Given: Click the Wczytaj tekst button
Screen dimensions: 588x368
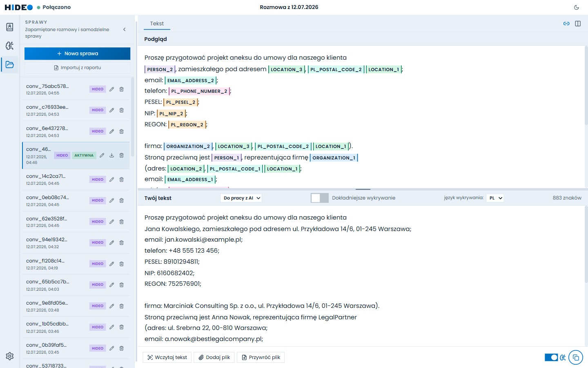Looking at the screenshot, I should (167, 357).
